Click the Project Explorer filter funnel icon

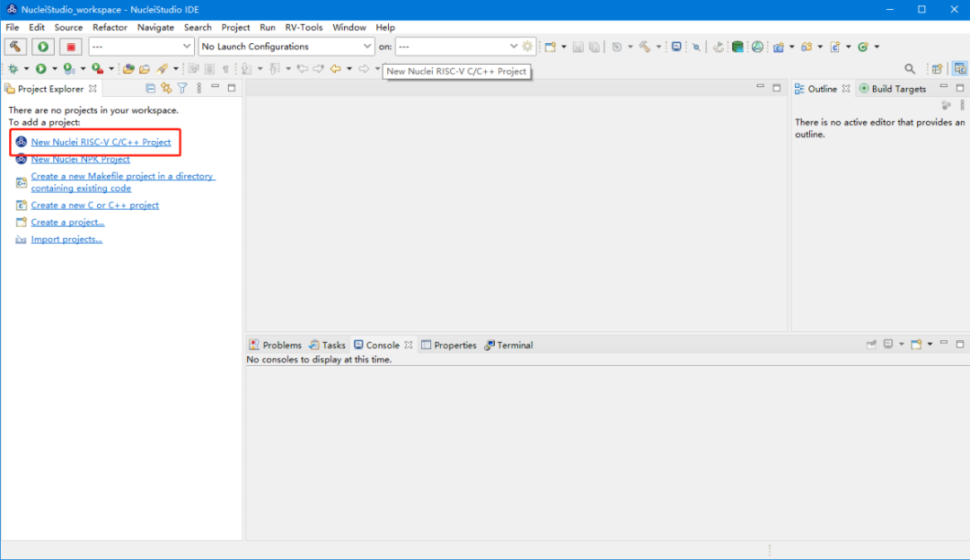coord(182,88)
